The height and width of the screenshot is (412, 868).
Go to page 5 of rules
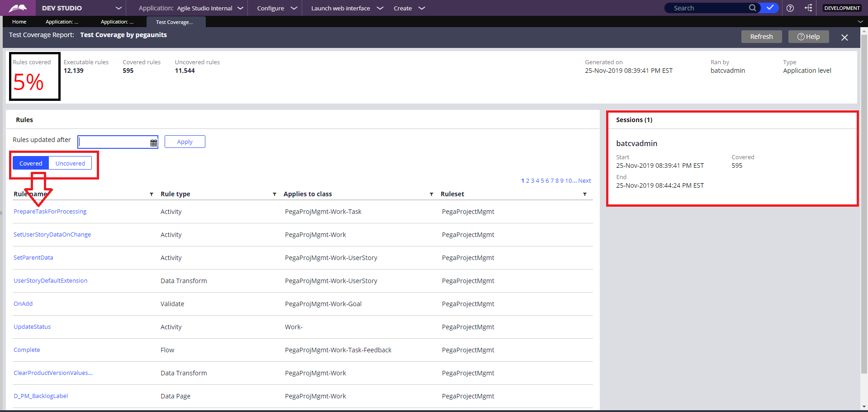click(x=542, y=180)
